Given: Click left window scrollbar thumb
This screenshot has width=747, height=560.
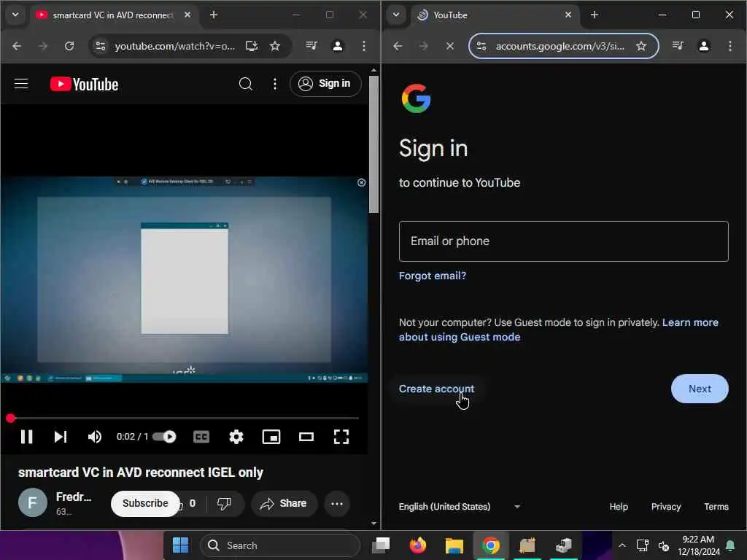Looking at the screenshot, I should click(x=374, y=144).
